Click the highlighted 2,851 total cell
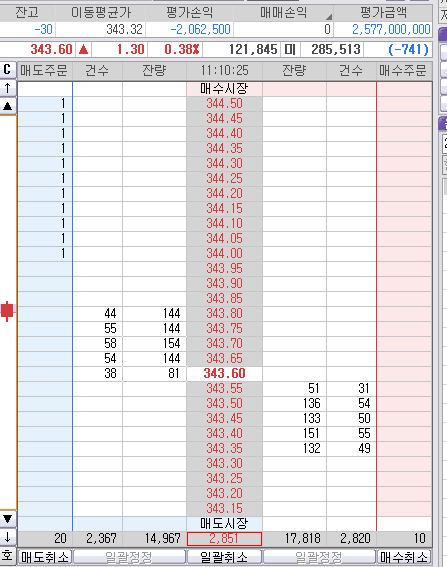447x567 pixels. 224,539
